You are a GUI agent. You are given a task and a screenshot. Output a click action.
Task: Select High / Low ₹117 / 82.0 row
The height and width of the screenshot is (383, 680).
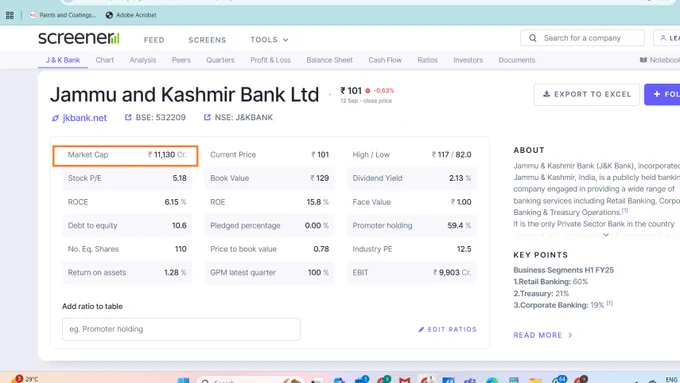pyautogui.click(x=412, y=155)
